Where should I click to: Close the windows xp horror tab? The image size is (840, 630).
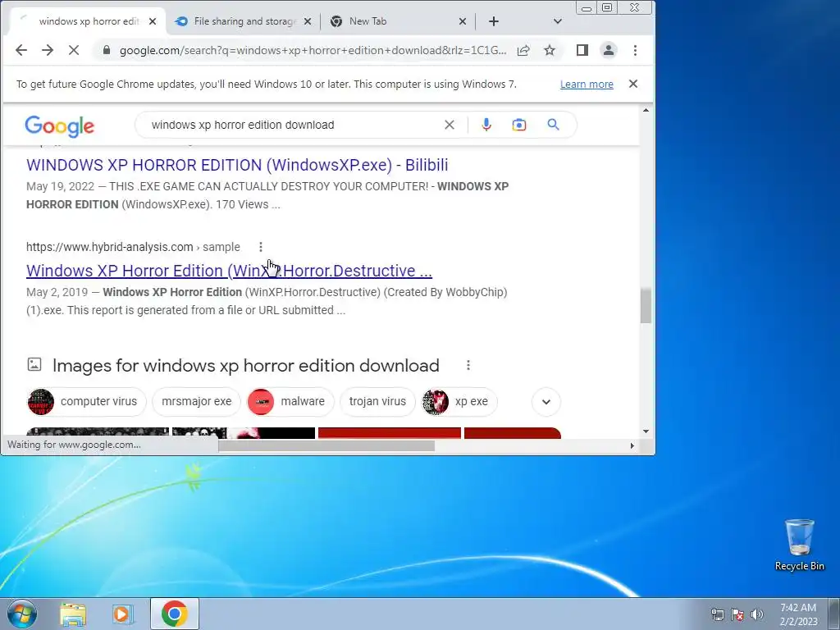153,21
